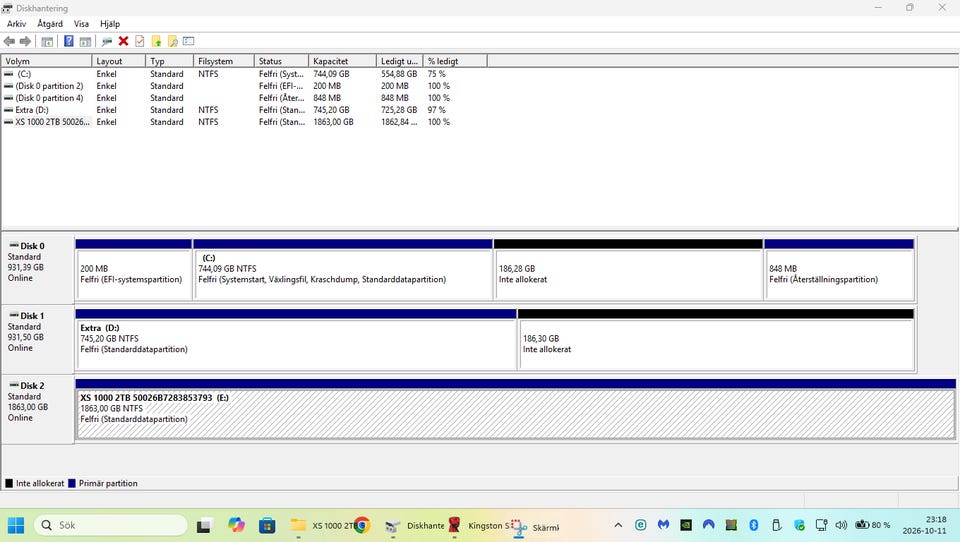Click the blue Primär partition legend swatch
Image resolution: width=960 pixels, height=542 pixels.
click(x=72, y=483)
